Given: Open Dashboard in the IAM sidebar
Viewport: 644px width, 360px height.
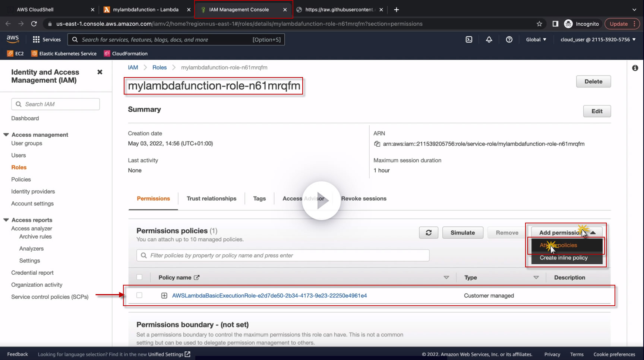Looking at the screenshot, I should coord(25,118).
